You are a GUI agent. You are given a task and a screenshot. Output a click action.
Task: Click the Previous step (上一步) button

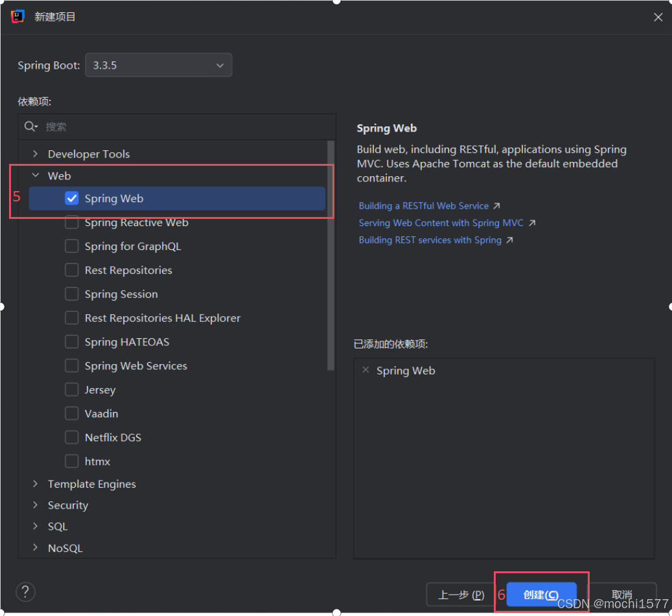tap(461, 595)
